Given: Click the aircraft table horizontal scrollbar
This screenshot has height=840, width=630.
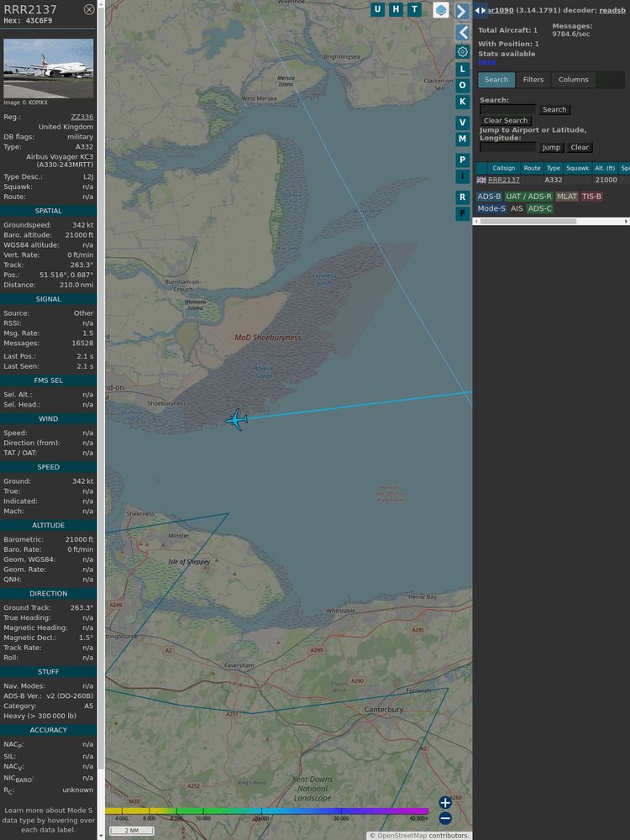Looking at the screenshot, I should click(551, 221).
